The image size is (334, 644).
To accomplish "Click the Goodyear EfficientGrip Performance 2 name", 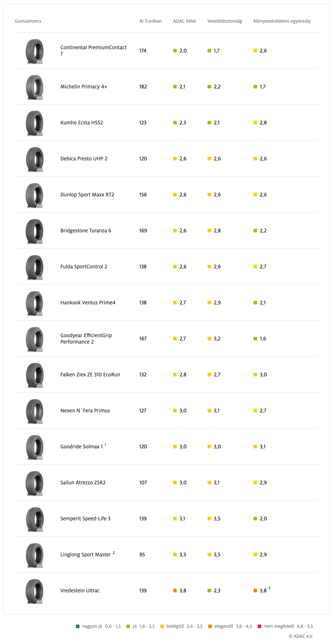I will (86, 338).
